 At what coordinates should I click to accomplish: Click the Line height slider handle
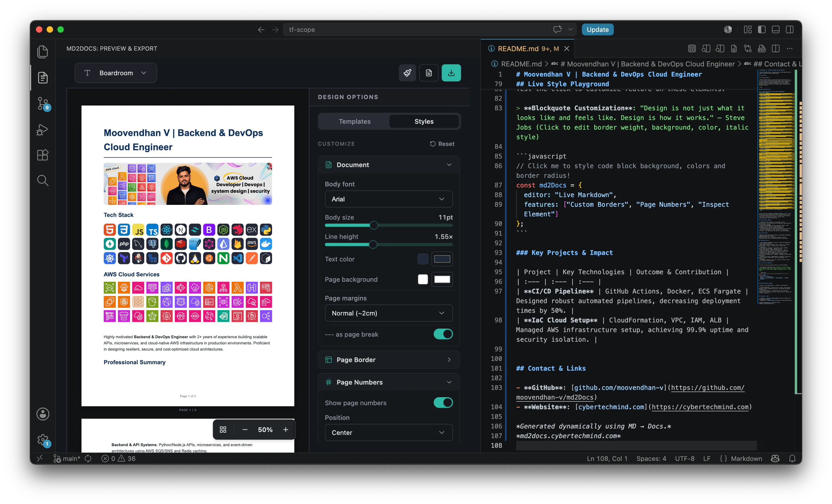point(373,245)
